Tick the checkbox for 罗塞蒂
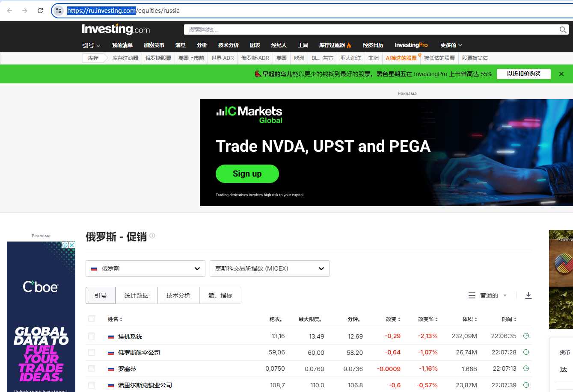This screenshot has width=573, height=392. pyautogui.click(x=92, y=368)
